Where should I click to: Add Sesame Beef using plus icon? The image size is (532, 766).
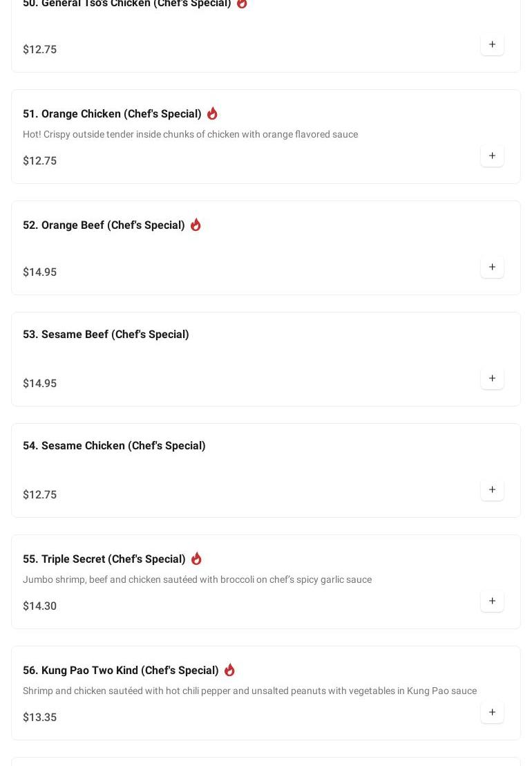pos(492,379)
